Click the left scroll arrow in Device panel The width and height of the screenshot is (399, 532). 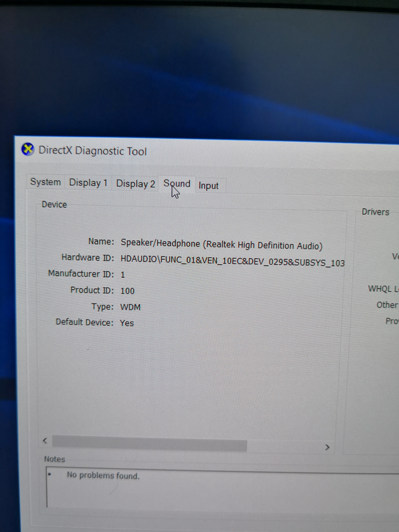click(45, 440)
